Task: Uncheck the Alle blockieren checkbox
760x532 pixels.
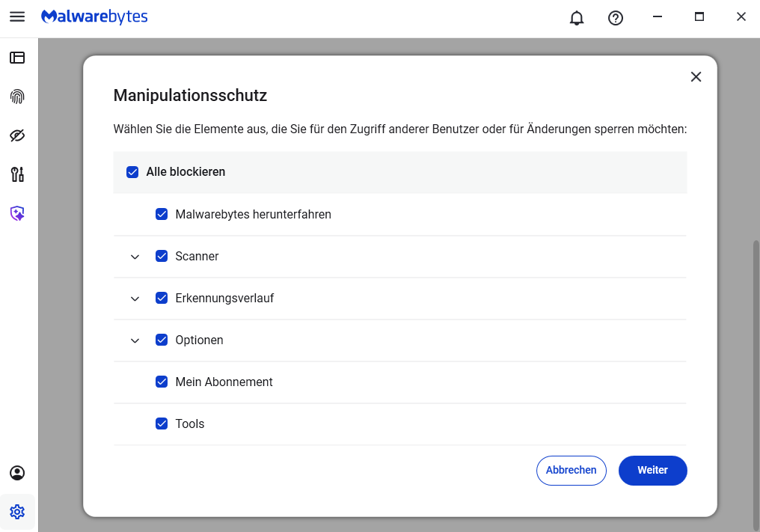Action: tap(132, 172)
